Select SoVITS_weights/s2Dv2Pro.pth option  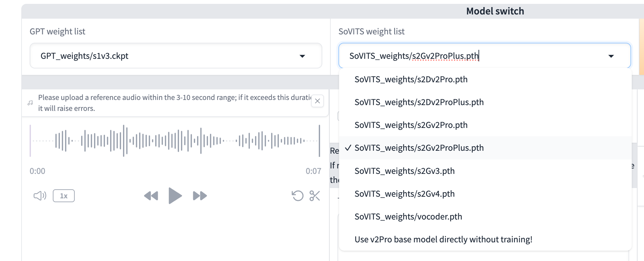tap(485, 79)
